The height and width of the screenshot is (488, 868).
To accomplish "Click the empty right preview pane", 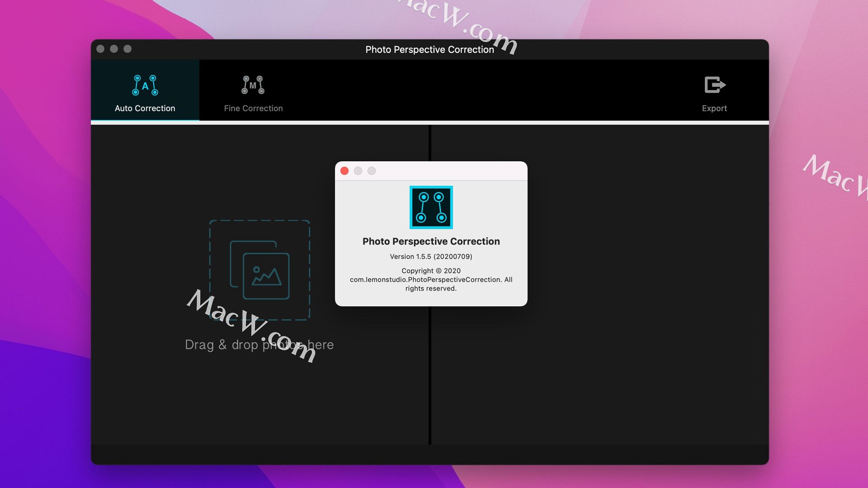I will click(633, 285).
